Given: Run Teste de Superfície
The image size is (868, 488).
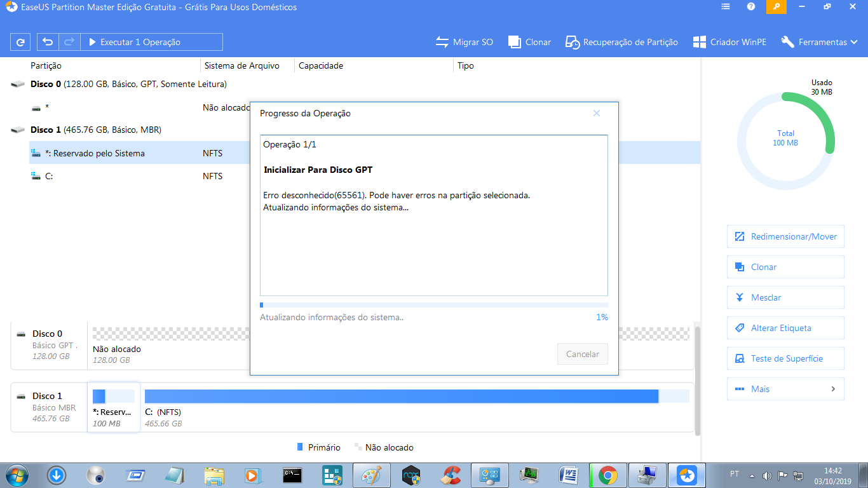Looking at the screenshot, I should 785,358.
